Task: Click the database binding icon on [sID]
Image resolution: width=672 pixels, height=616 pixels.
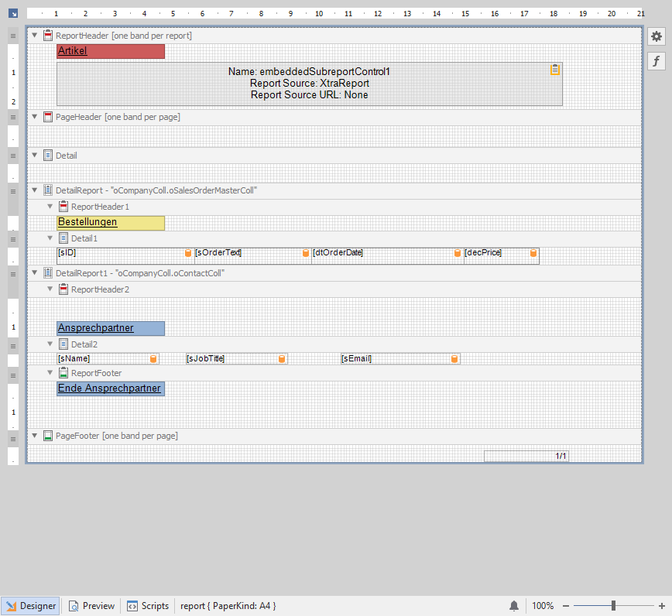Action: 187,253
